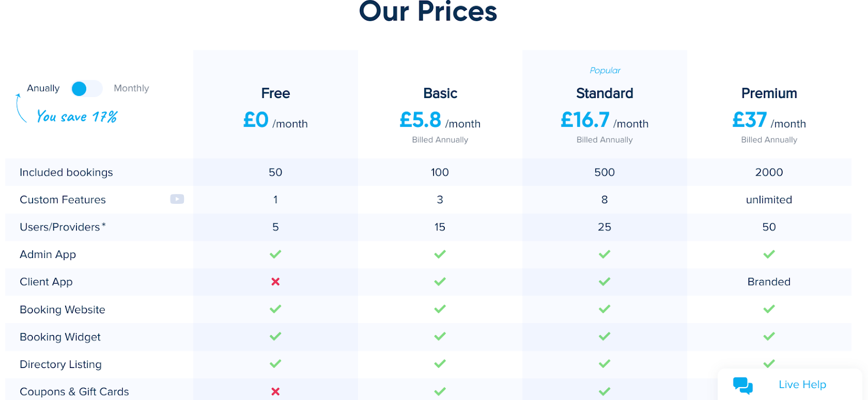Viewport: 868px width, 400px height.
Task: Click the Premium plan heading
Action: tap(769, 93)
